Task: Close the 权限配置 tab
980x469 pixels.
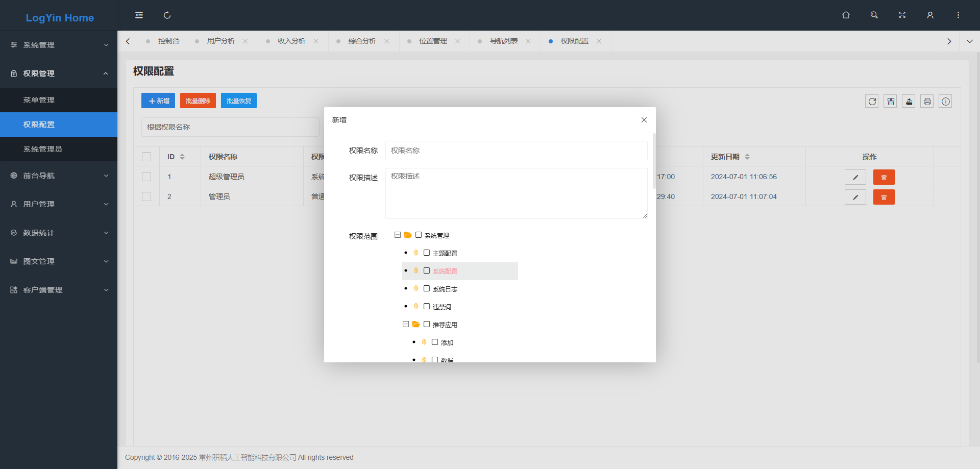Action: coord(599,41)
